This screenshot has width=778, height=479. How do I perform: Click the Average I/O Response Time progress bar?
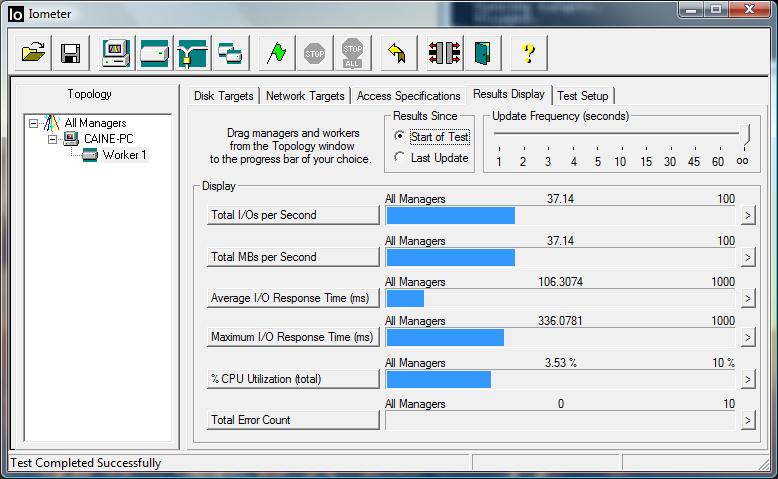tap(560, 298)
